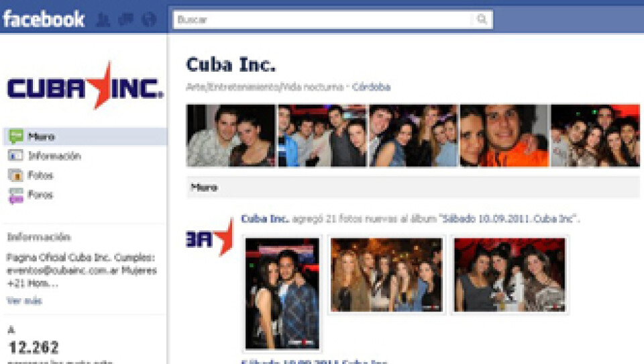Open the first photo strip thumbnail
The width and height of the screenshot is (644, 364).
click(x=231, y=136)
